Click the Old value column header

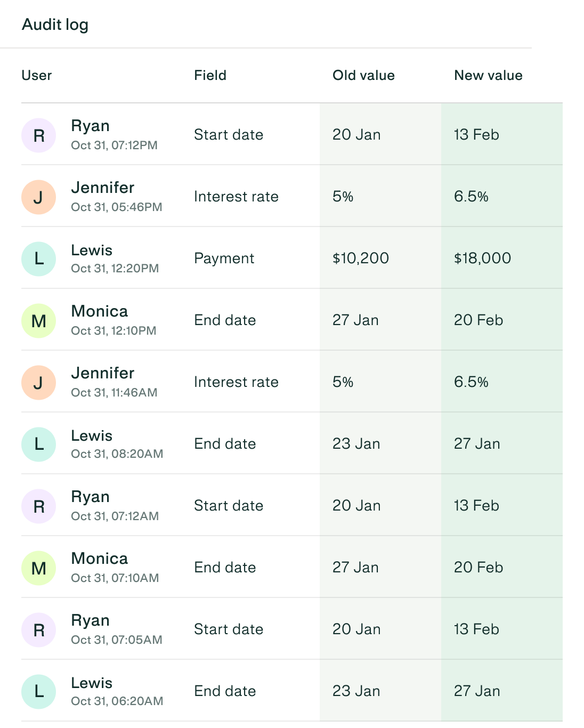[363, 76]
